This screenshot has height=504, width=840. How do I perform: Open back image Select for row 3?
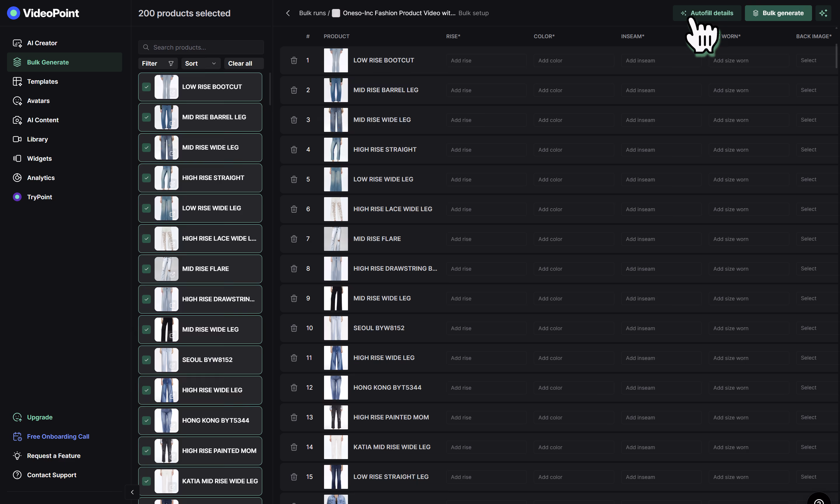click(x=817, y=120)
